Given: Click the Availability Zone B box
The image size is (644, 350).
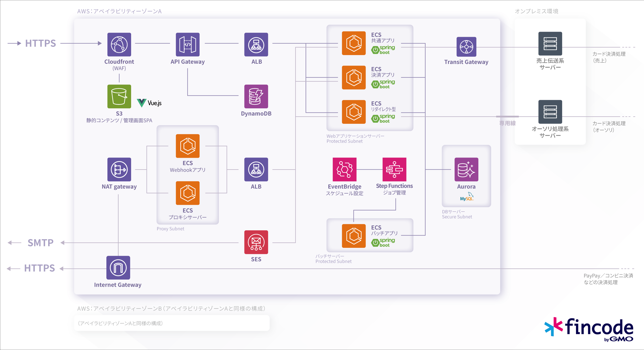Looking at the screenshot, I should click(172, 323).
